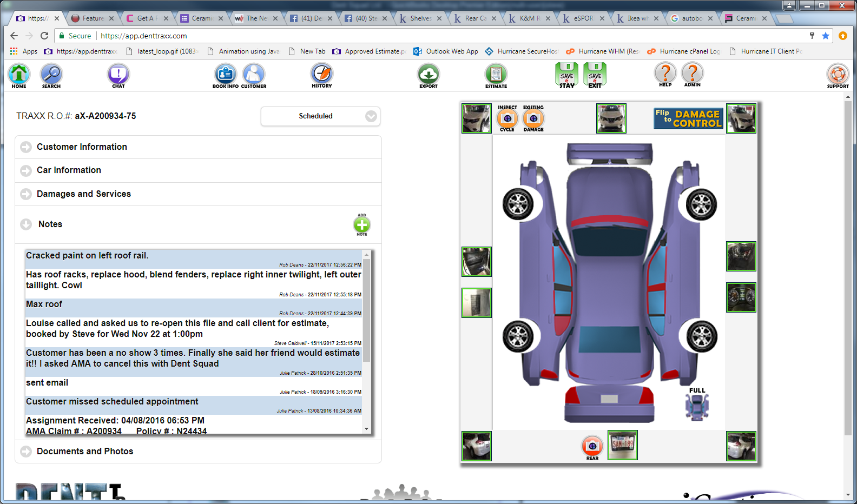The height and width of the screenshot is (504, 857).
Task: Expand the Customer Information section
Action: click(82, 147)
